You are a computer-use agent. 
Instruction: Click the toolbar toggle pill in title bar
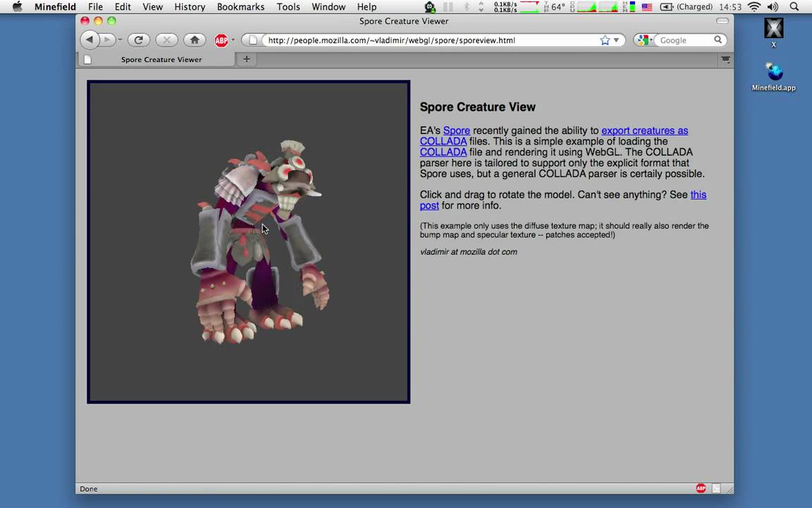[722, 20]
